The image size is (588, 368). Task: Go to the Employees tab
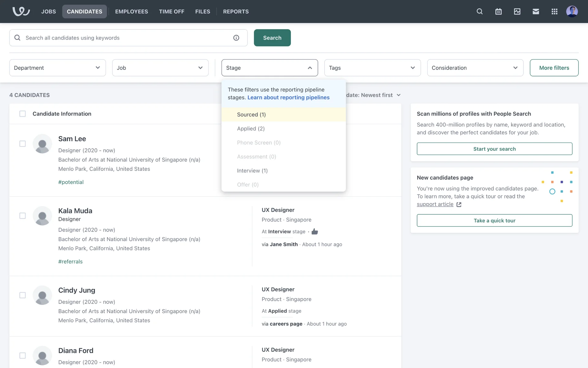pos(131,11)
